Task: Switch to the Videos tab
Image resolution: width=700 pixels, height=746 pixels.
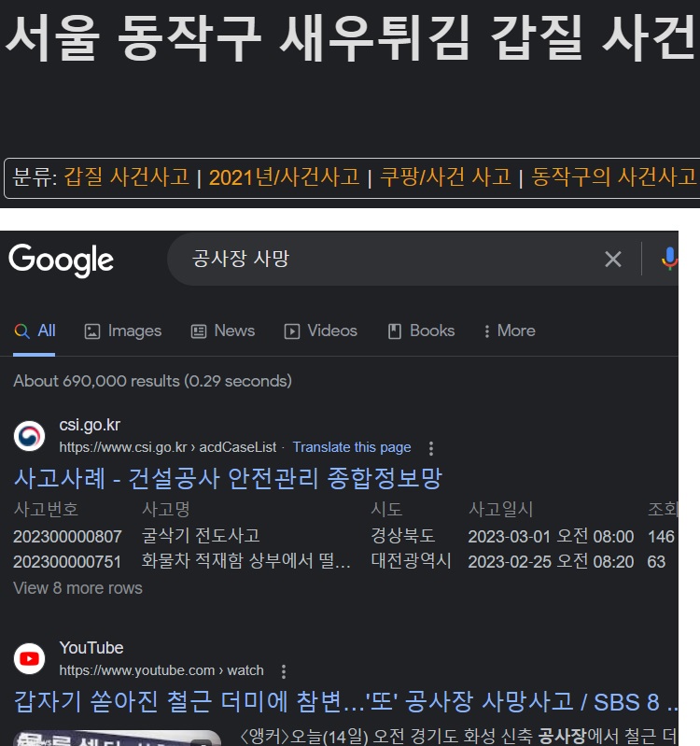Action: pyautogui.click(x=321, y=331)
